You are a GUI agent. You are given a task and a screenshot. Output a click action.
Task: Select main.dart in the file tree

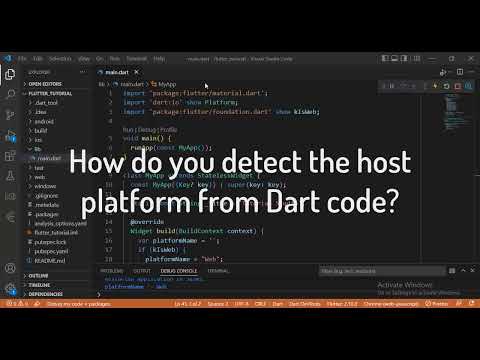49,158
